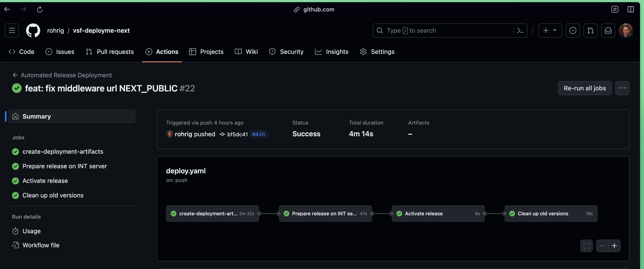Image resolution: width=644 pixels, height=269 pixels.
Task: Open Workflow file under Run details
Action: tap(41, 245)
